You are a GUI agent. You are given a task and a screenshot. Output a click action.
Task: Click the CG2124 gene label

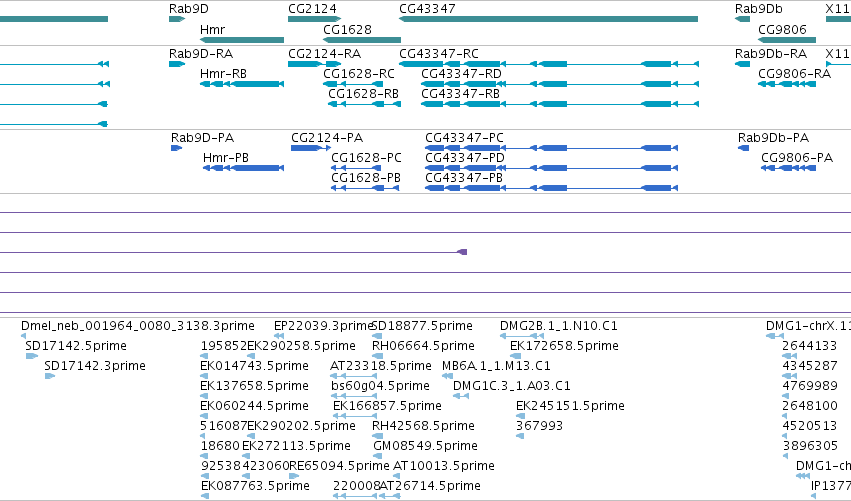click(312, 9)
